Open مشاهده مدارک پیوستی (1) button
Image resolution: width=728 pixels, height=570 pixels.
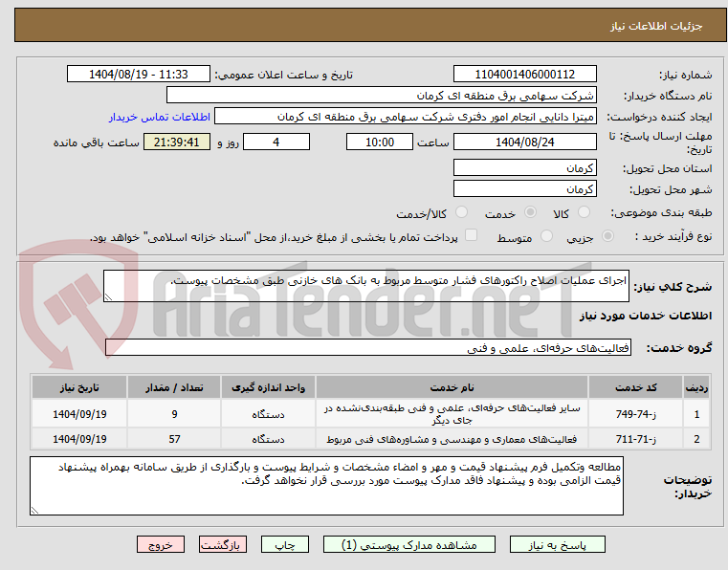(409, 544)
